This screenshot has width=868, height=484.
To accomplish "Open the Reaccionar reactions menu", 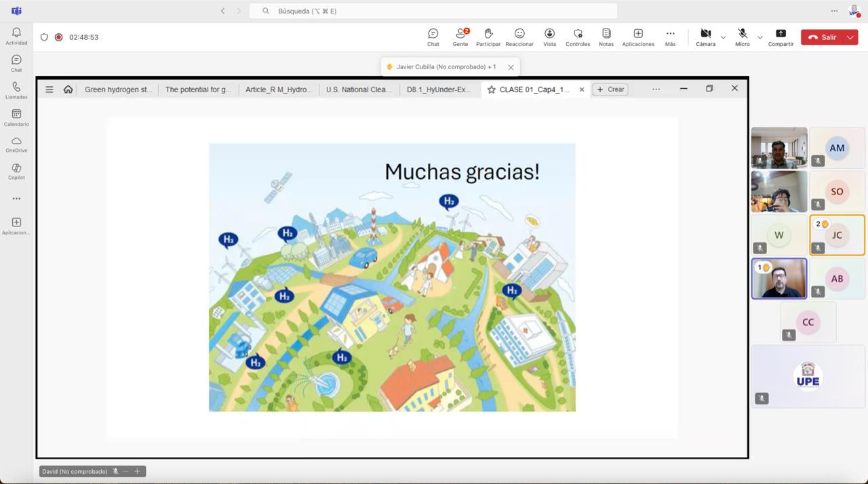I will click(519, 37).
